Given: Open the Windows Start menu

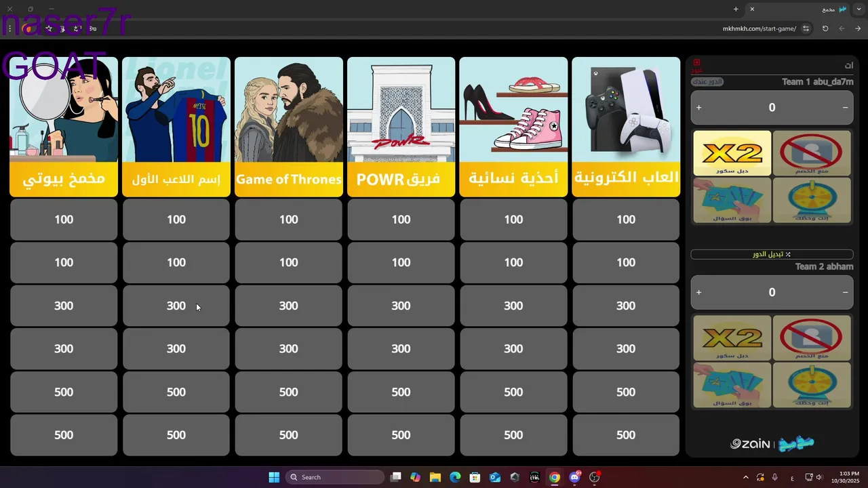Looking at the screenshot, I should [274, 477].
